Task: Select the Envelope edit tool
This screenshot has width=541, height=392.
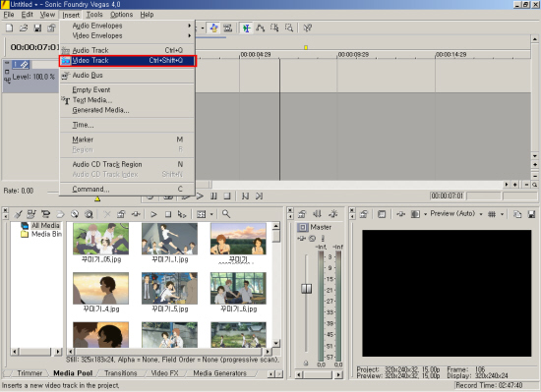Action: point(260,28)
